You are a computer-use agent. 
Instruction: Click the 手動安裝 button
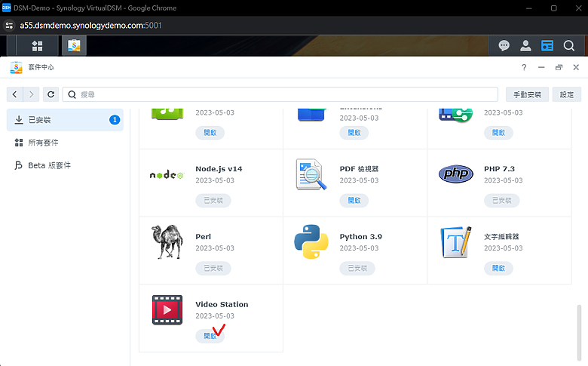[527, 94]
